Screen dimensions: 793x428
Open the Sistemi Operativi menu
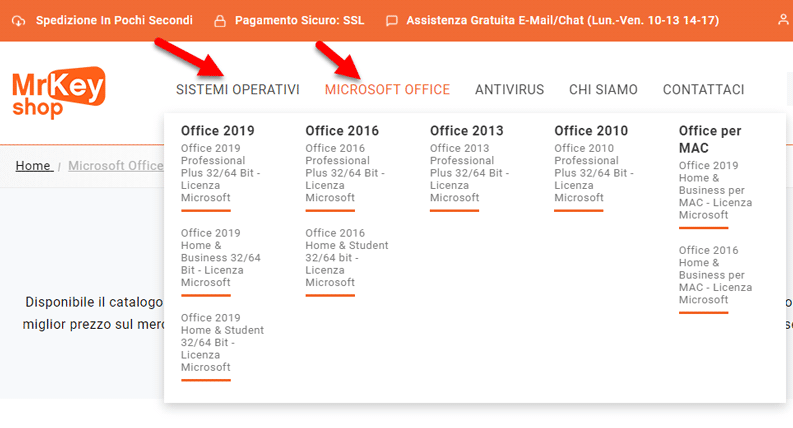pyautogui.click(x=238, y=90)
